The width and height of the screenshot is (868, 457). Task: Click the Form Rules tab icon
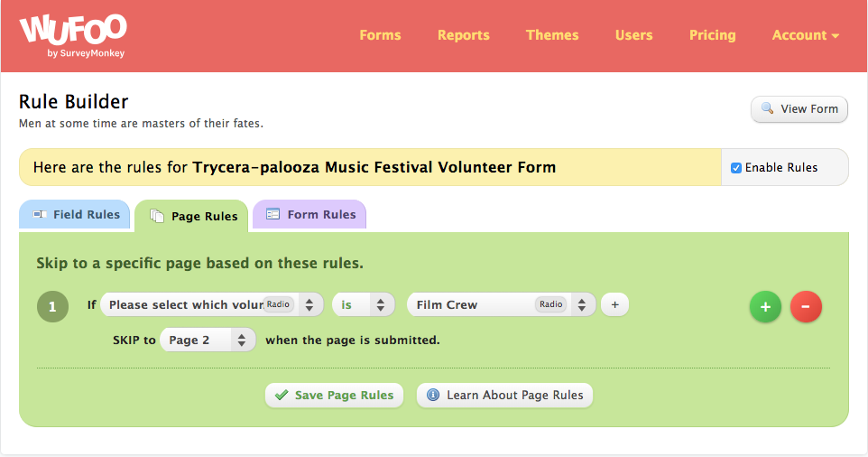click(272, 214)
